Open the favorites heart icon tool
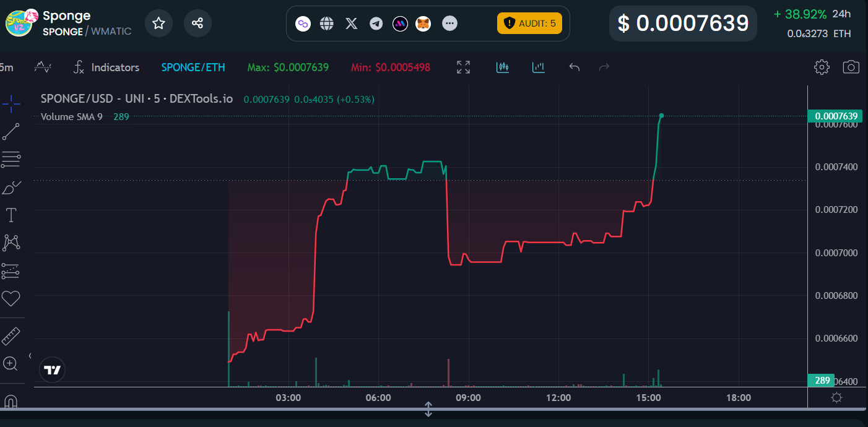Viewport: 868px width, 427px height. [x=11, y=299]
